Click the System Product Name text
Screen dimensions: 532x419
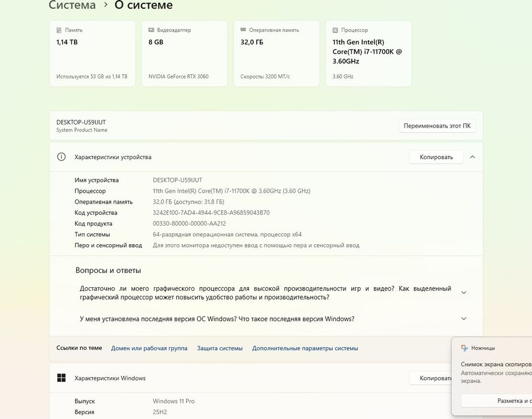pos(82,130)
